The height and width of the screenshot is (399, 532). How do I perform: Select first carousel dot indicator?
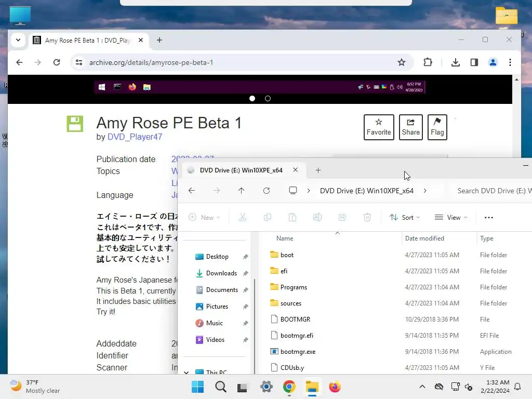(x=252, y=98)
